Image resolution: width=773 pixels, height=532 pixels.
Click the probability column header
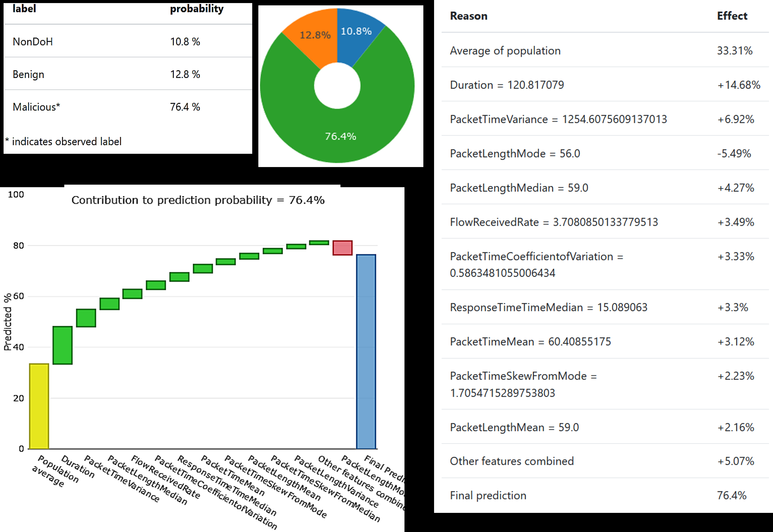197,9
